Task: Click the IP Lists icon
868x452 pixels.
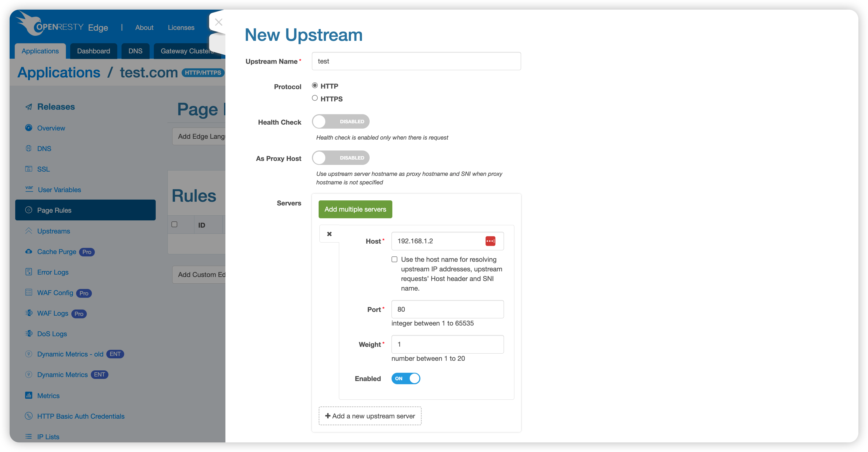Action: 29,437
